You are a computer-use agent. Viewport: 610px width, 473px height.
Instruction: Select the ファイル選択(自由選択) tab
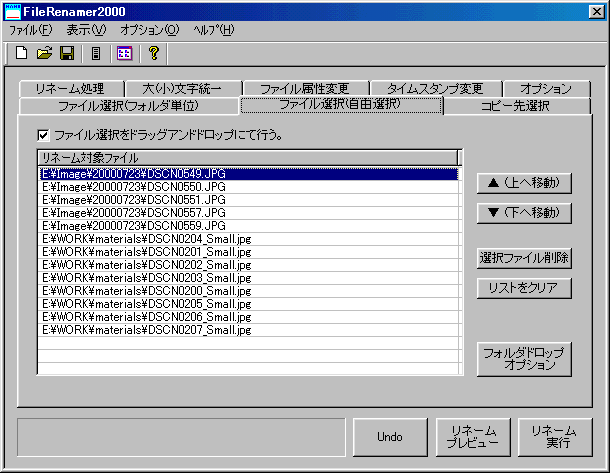(341, 104)
